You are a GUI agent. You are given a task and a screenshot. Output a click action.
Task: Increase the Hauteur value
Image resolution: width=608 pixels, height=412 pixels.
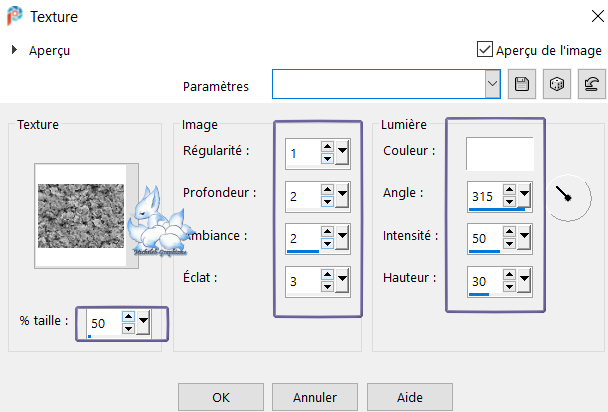pos(509,275)
